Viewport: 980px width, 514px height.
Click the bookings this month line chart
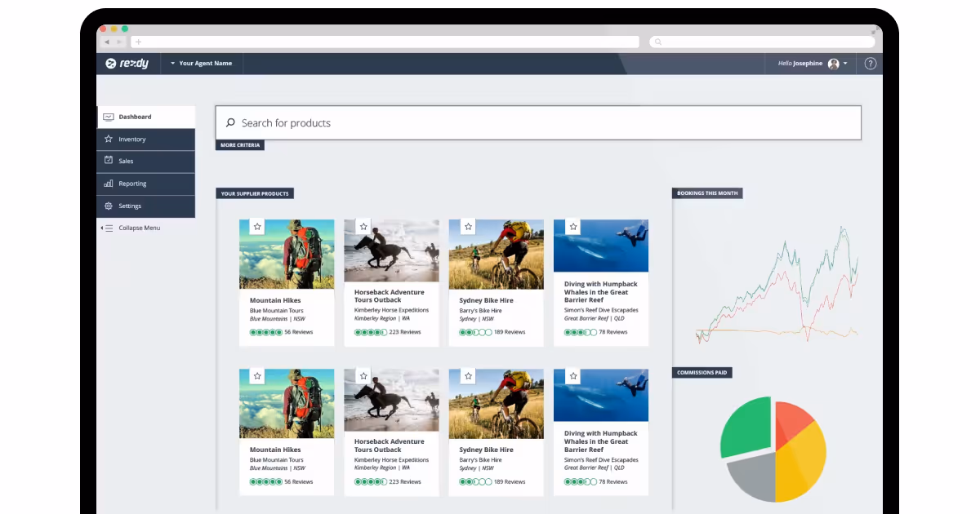(x=776, y=286)
